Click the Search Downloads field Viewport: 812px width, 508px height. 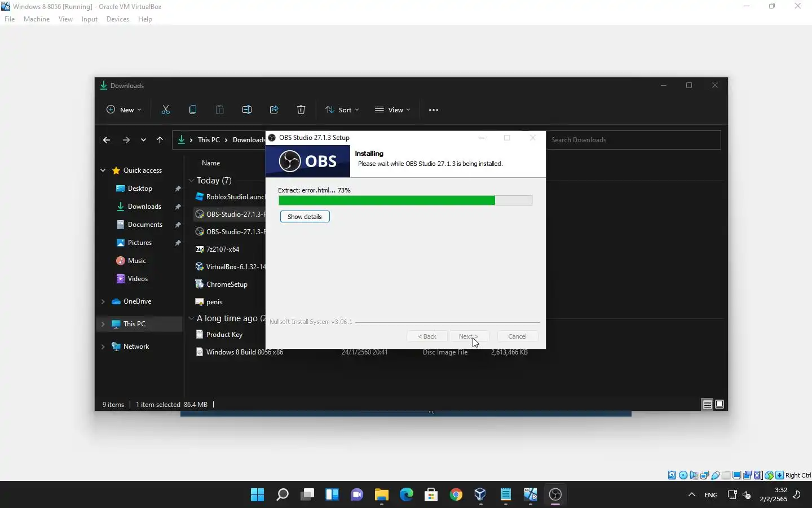coord(633,140)
